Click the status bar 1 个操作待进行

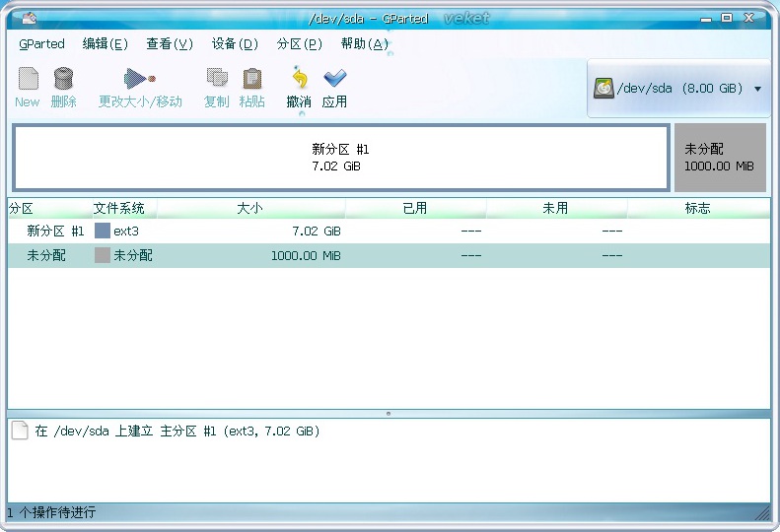(x=51, y=512)
